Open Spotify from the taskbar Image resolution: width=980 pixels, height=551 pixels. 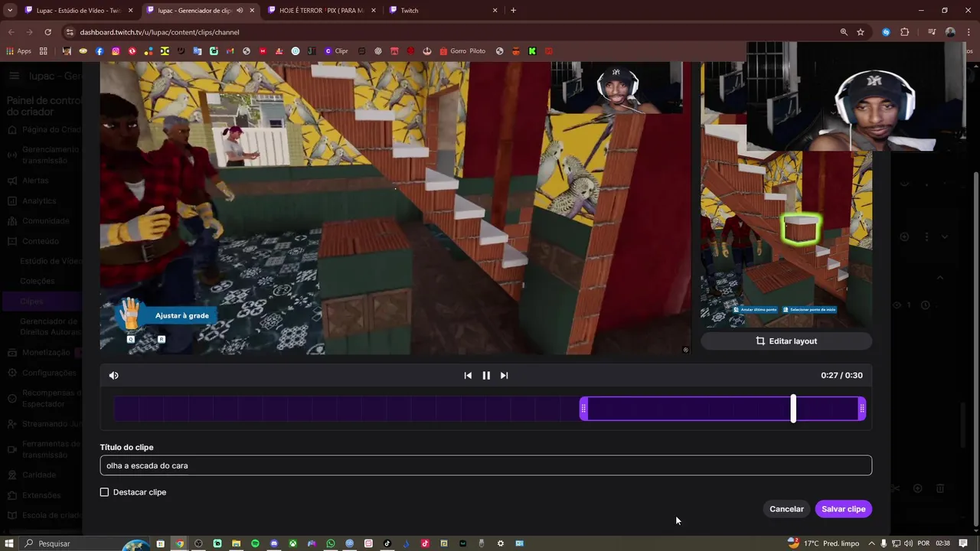coord(255,543)
